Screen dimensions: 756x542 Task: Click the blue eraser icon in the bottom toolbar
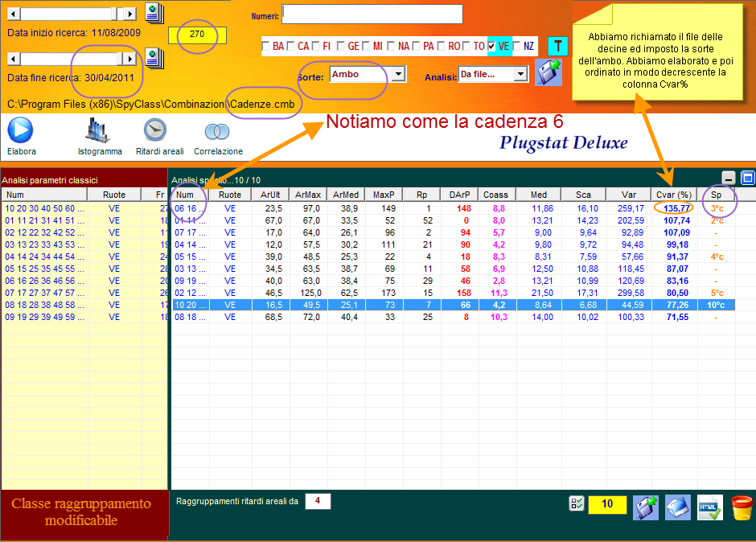pos(677,507)
